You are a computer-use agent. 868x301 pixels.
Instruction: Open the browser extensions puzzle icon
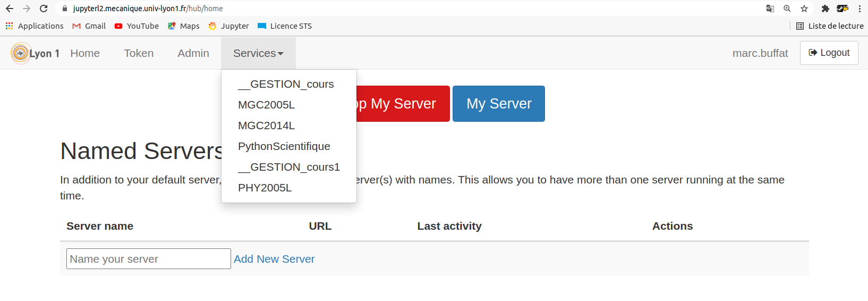click(x=825, y=9)
